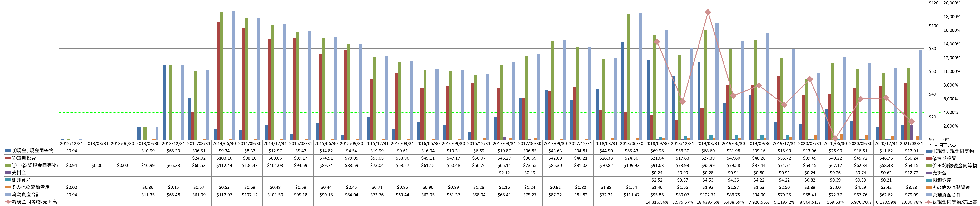Screen dimensions: 980x206
Task: Click the left legend swatch for 売掛金
Action: (8, 173)
